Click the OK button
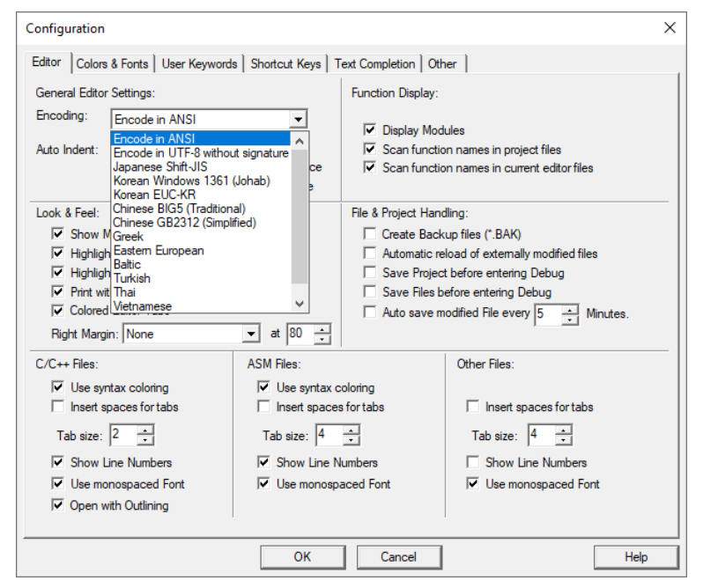 pyautogui.click(x=303, y=556)
